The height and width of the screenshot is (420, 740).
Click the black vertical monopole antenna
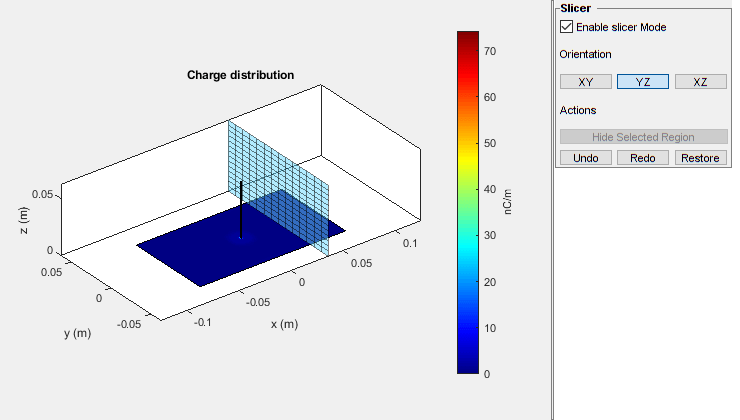click(x=241, y=205)
